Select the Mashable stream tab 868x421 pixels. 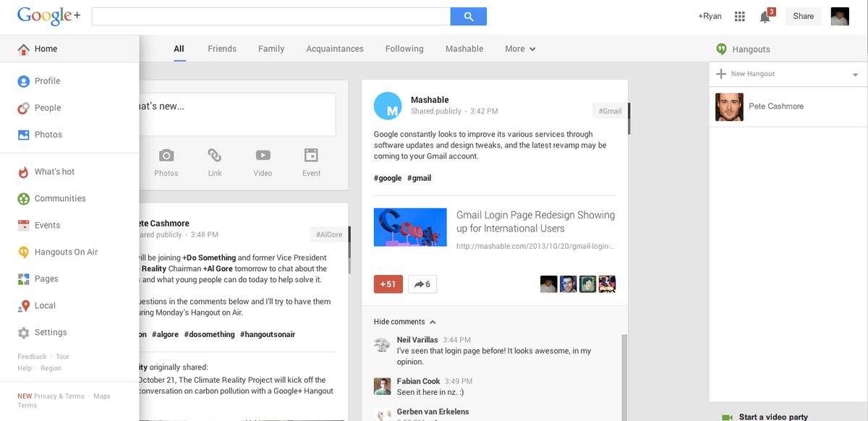(x=464, y=49)
